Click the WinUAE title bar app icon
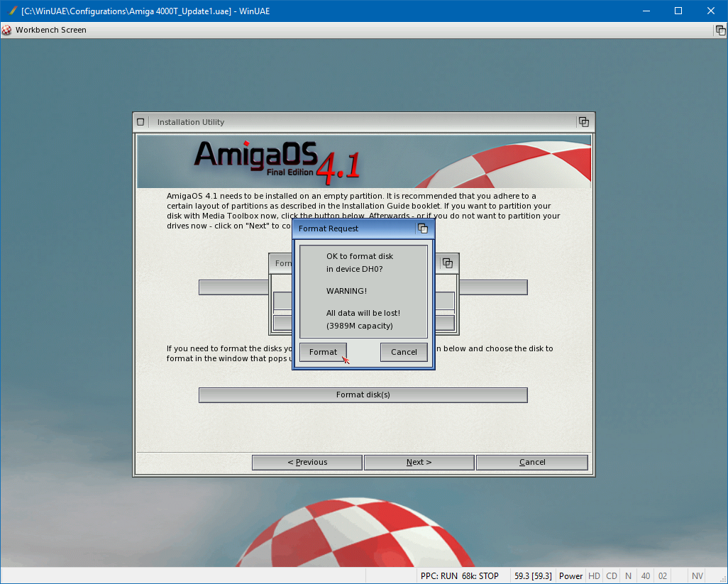The height and width of the screenshot is (584, 728). pyautogui.click(x=12, y=11)
